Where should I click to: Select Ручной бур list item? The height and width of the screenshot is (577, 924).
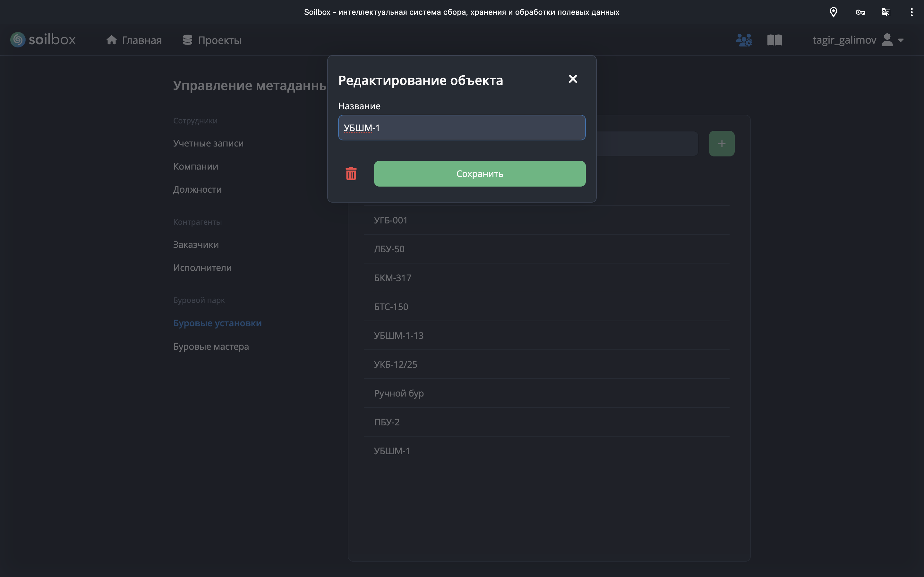point(398,393)
